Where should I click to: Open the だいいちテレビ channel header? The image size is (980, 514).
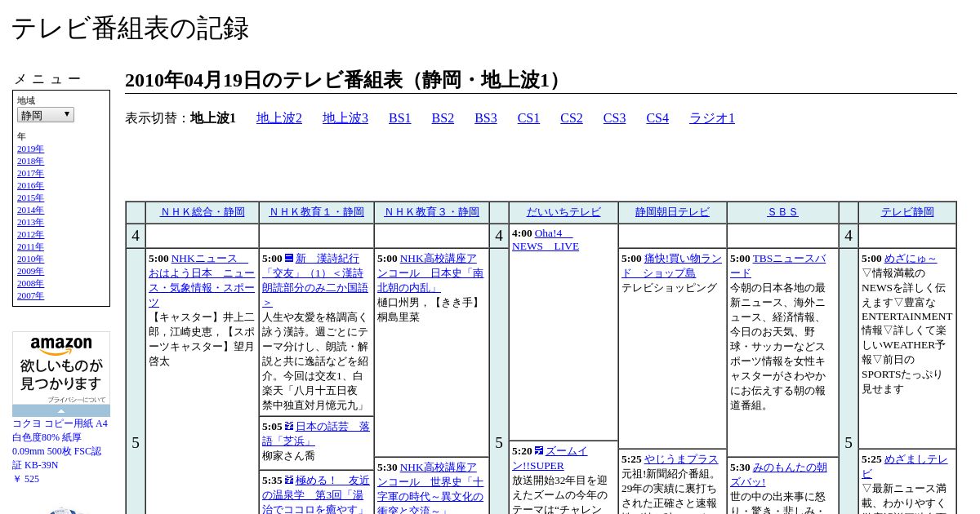coord(563,212)
